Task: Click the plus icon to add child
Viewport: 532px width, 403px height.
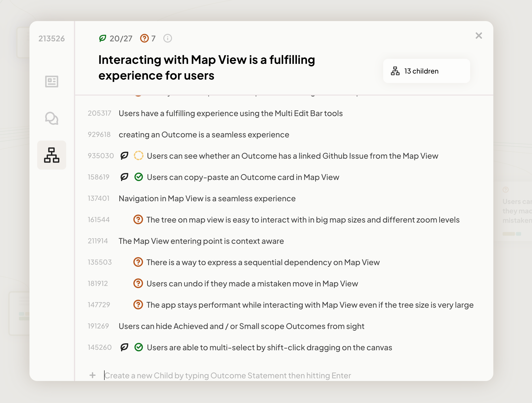Action: pyautogui.click(x=93, y=375)
